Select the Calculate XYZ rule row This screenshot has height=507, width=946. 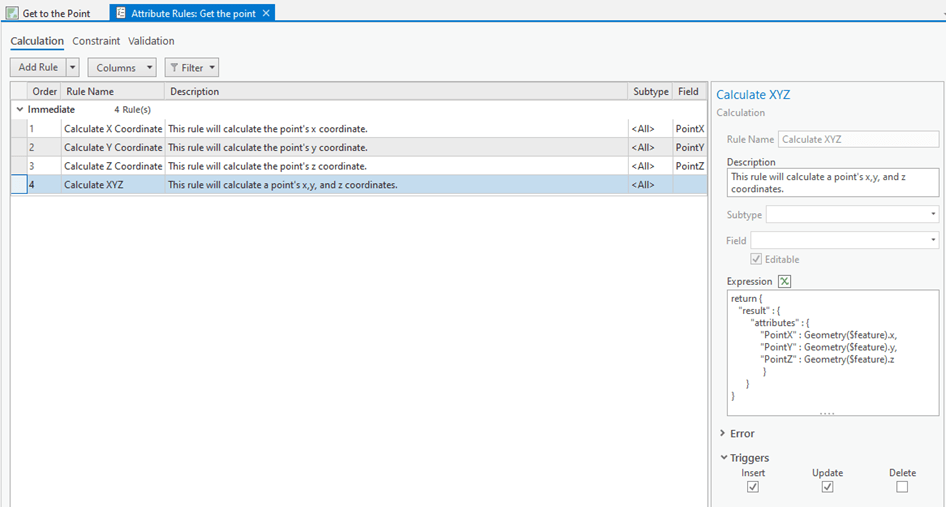tap(359, 185)
